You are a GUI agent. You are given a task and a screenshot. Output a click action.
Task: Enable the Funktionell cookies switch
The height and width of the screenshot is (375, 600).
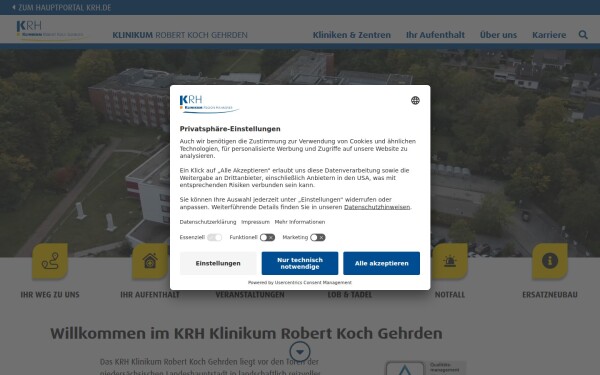[x=267, y=238]
